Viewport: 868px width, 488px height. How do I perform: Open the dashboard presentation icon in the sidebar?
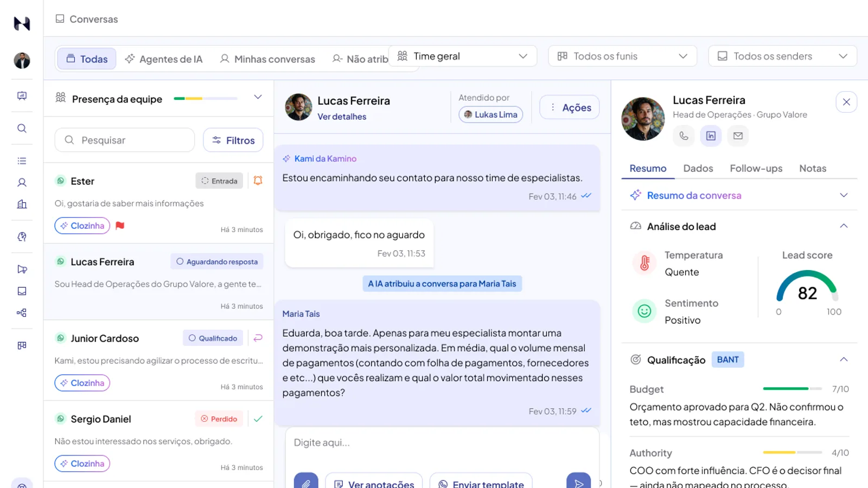click(22, 96)
